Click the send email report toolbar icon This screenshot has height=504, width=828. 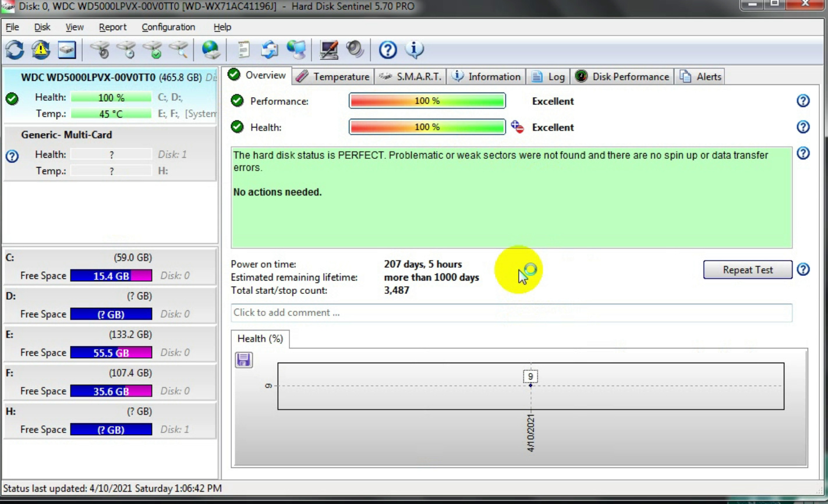click(x=269, y=50)
